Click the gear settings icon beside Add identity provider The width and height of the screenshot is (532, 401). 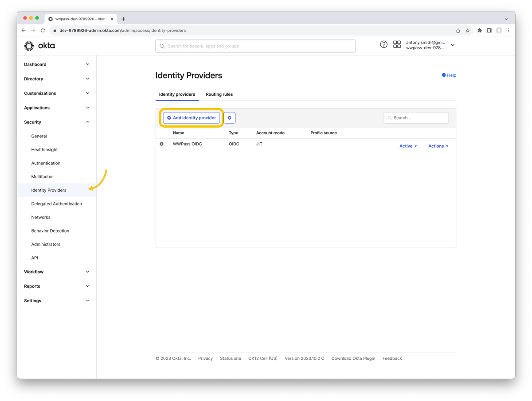229,118
